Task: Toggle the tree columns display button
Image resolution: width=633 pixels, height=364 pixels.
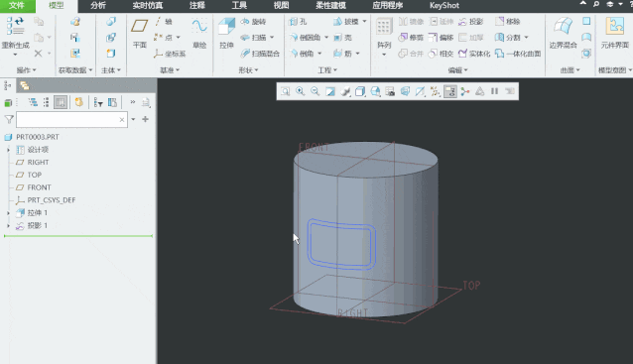Action: pos(61,102)
